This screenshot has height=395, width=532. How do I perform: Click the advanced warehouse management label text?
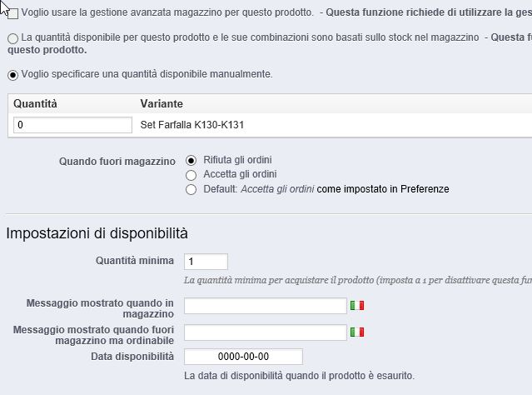click(167, 13)
